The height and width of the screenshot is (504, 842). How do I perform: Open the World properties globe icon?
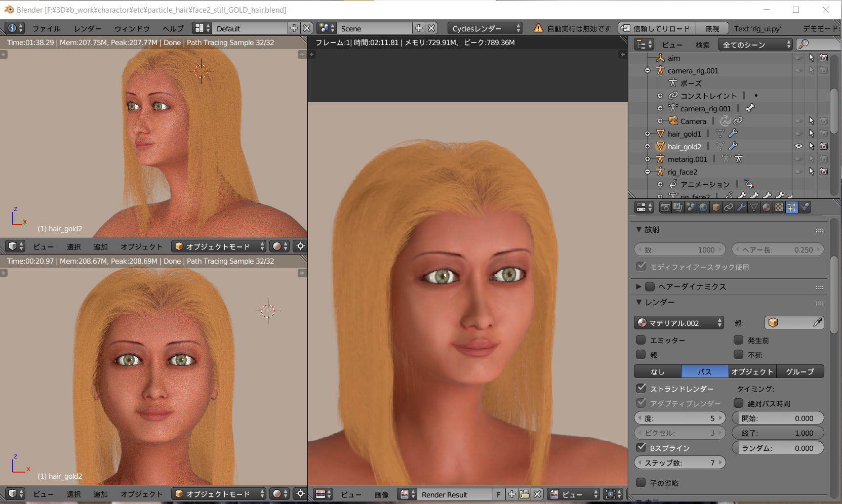coord(703,207)
